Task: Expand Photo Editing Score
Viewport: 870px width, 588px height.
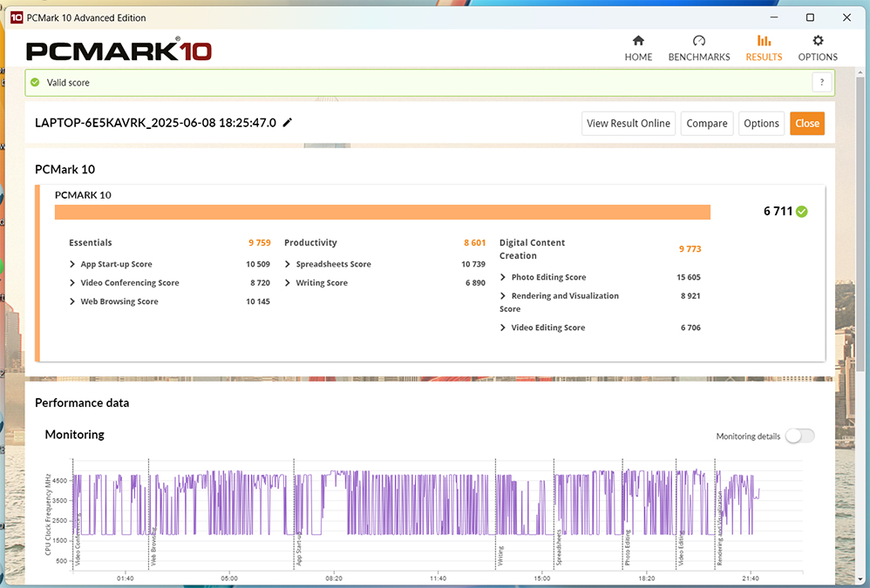Action: 503,277
